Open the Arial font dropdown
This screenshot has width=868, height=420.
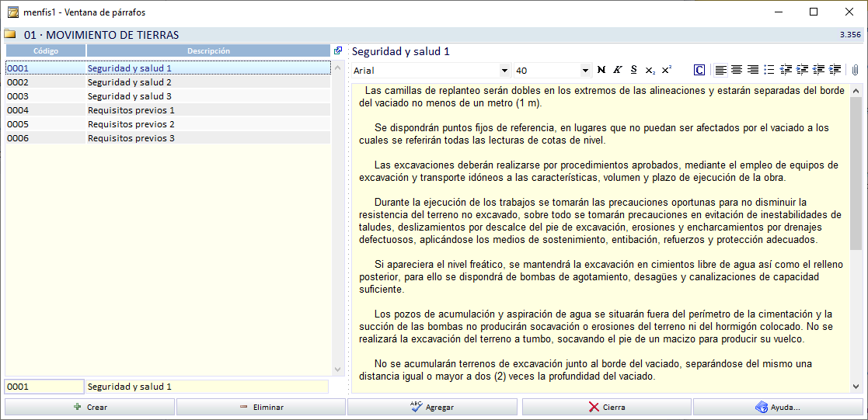504,71
